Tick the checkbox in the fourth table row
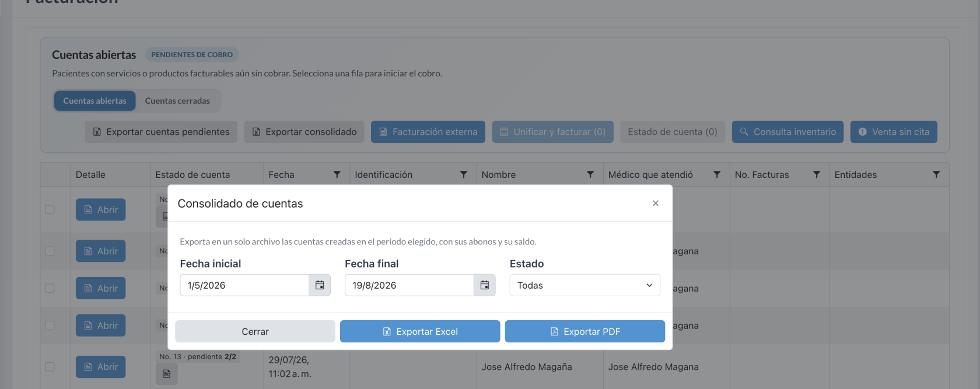The image size is (980, 389). click(50, 325)
